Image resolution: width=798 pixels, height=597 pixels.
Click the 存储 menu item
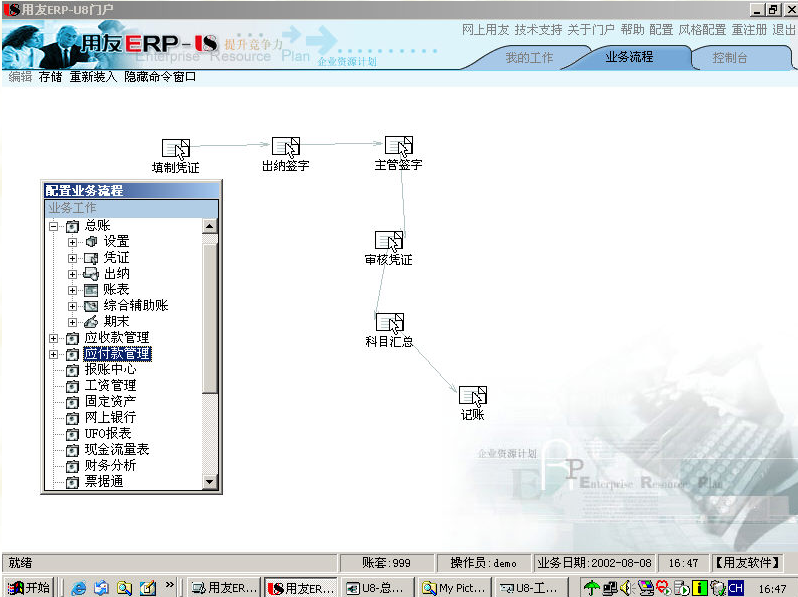pyautogui.click(x=50, y=77)
